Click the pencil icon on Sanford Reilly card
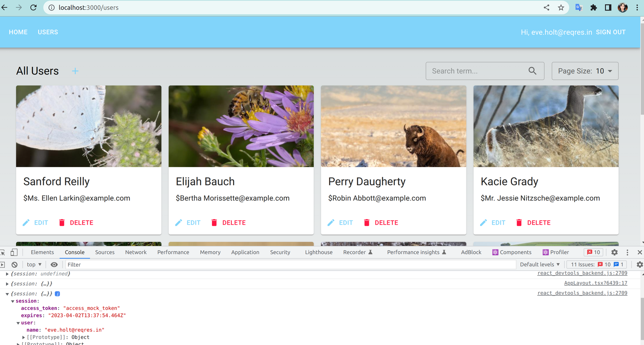The width and height of the screenshot is (644, 345). tap(26, 222)
